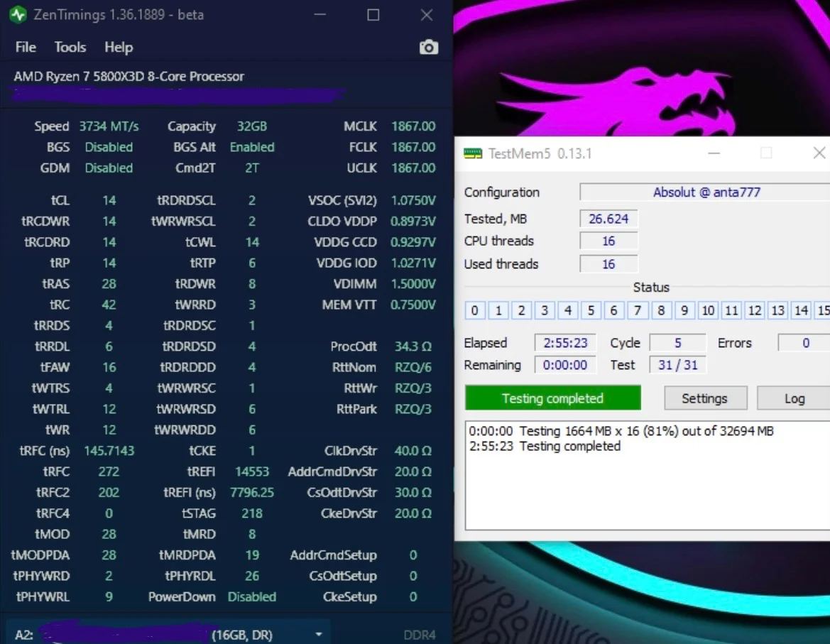Viewport: 830px width, 644px height.
Task: Click thread status box 2
Action: pyautogui.click(x=521, y=310)
